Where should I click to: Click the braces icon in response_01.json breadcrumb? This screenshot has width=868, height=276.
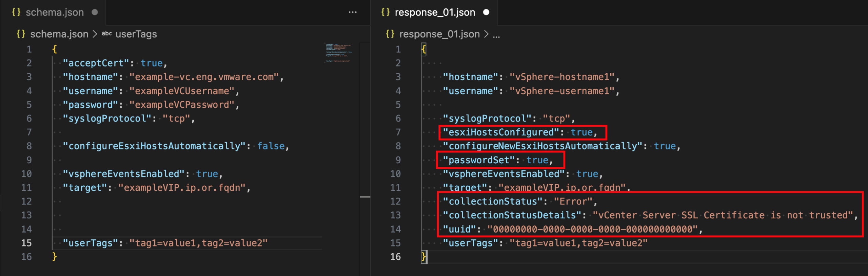(390, 34)
